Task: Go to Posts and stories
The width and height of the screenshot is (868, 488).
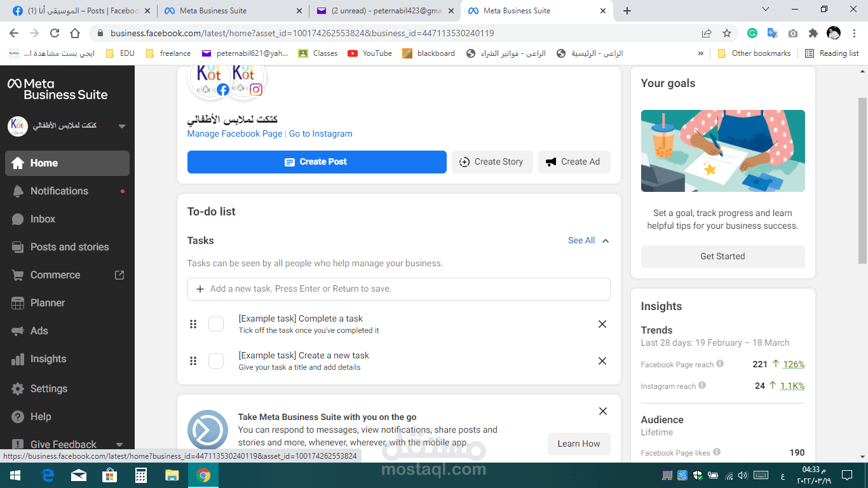Action: (x=67, y=247)
